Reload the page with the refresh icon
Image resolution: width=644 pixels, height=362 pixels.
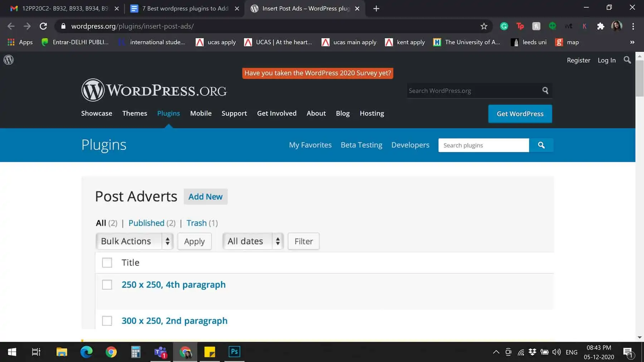pos(43,26)
